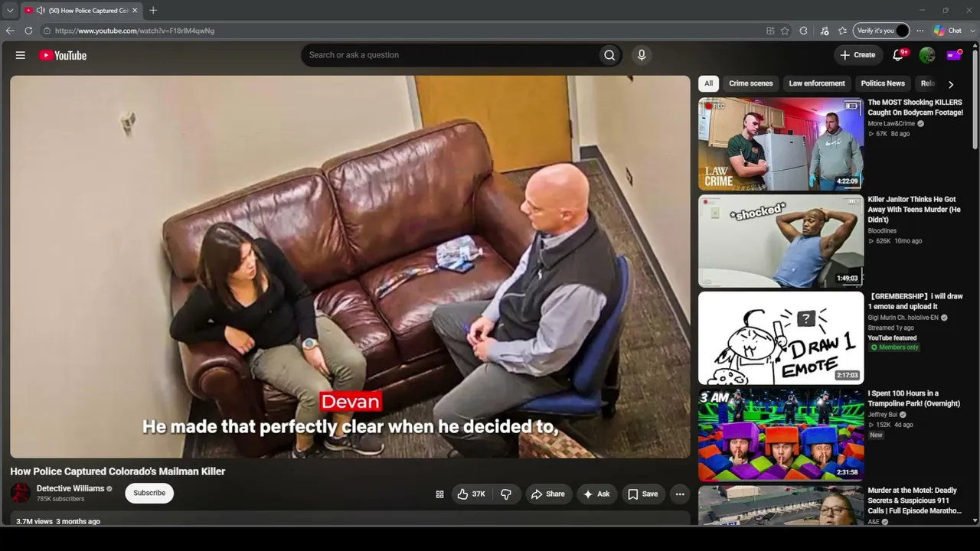Click the main video player
Screen dimensions: 980x551
tap(350, 266)
